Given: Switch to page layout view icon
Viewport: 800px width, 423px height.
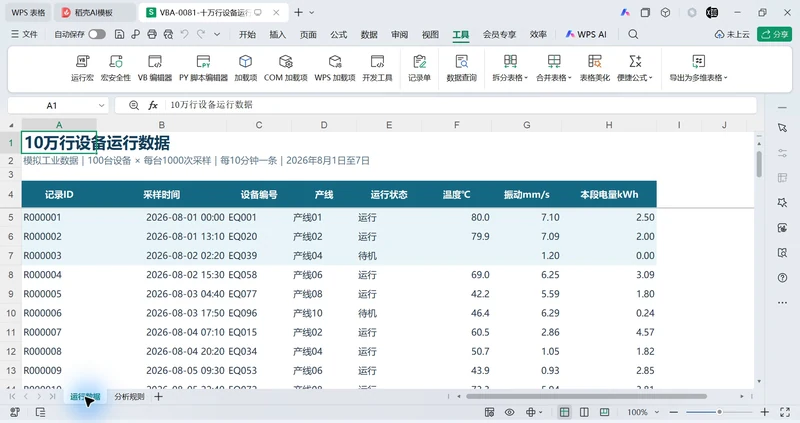Looking at the screenshot, I should point(584,412).
